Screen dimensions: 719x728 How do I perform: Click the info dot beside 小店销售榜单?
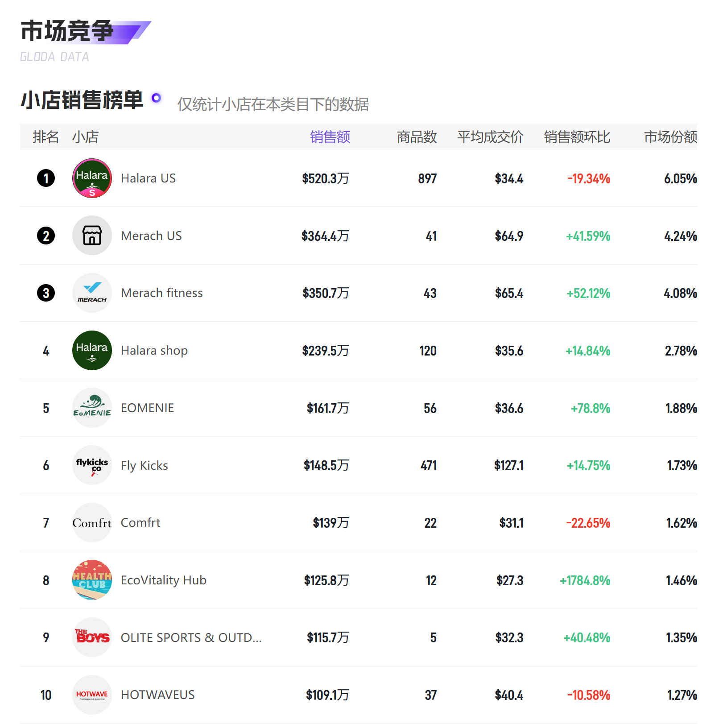tap(156, 98)
